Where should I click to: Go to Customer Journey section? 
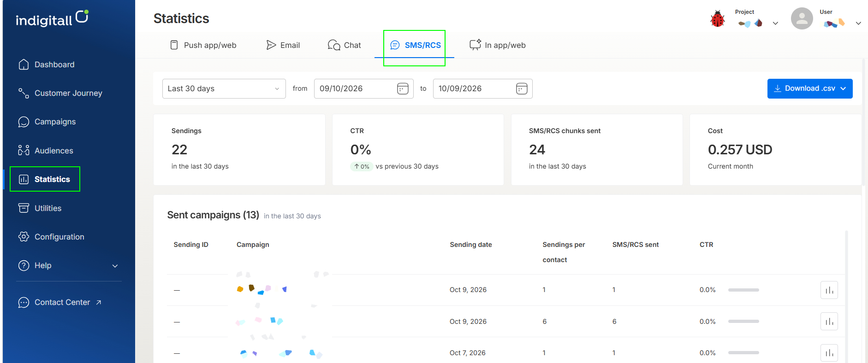click(x=60, y=93)
